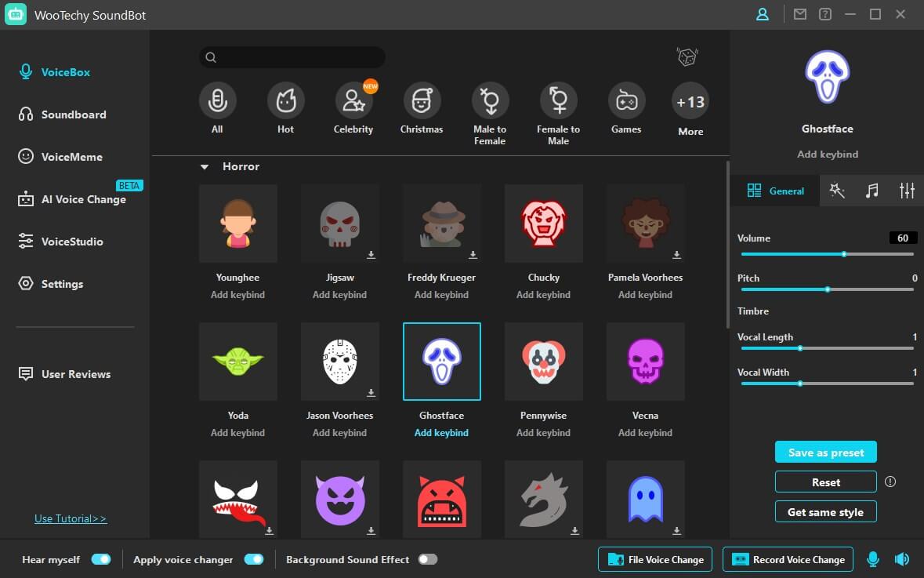Open the VoiceBox section

(x=54, y=72)
